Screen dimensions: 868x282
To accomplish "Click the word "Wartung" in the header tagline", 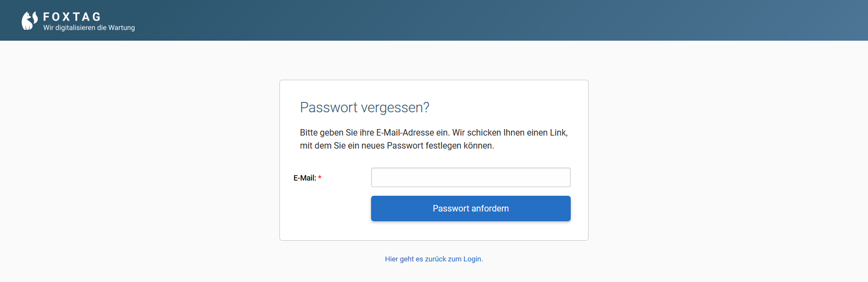I will [x=122, y=28].
